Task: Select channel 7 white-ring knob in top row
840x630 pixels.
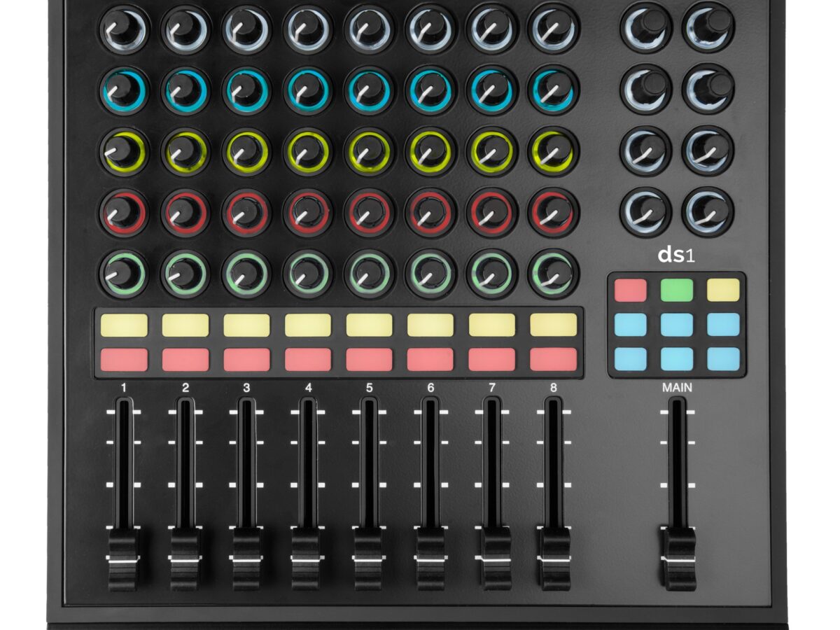Action: point(492,29)
